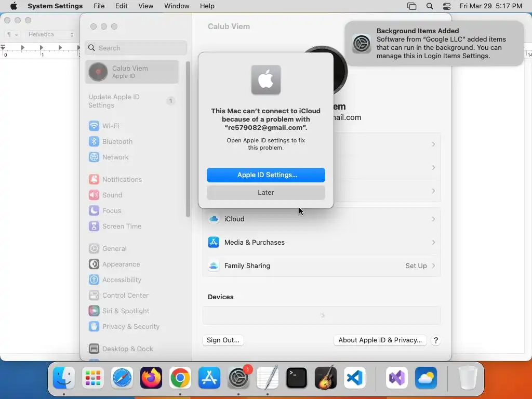Click the System Settings app menu

(55, 6)
